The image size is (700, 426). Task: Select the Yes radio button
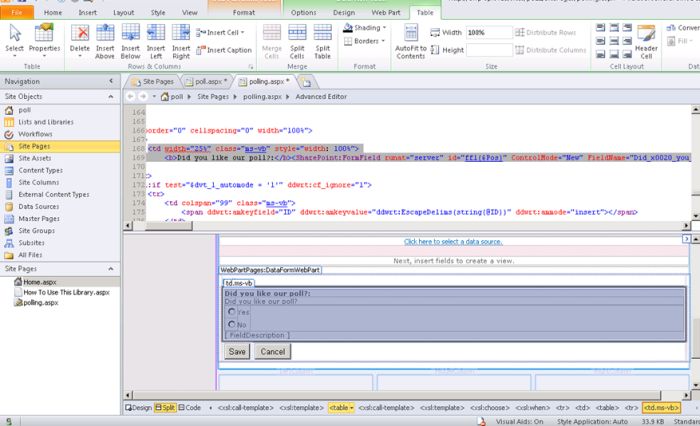232,311
